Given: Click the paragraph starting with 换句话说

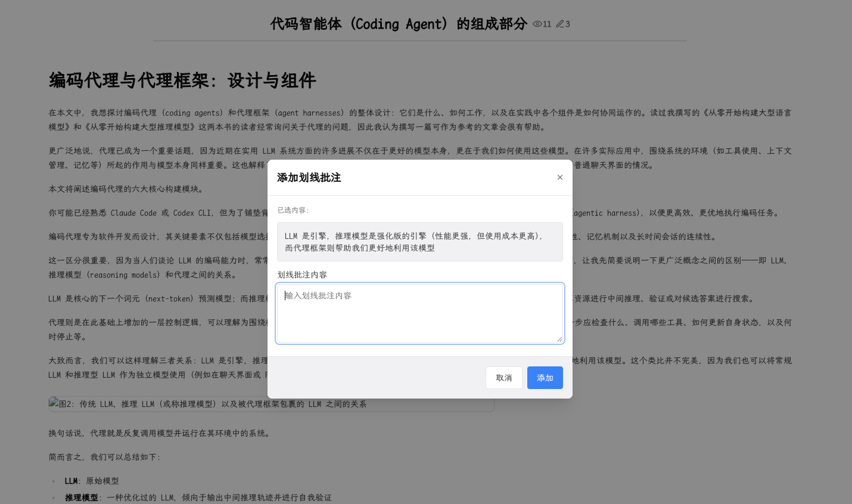Looking at the screenshot, I should [159, 433].
